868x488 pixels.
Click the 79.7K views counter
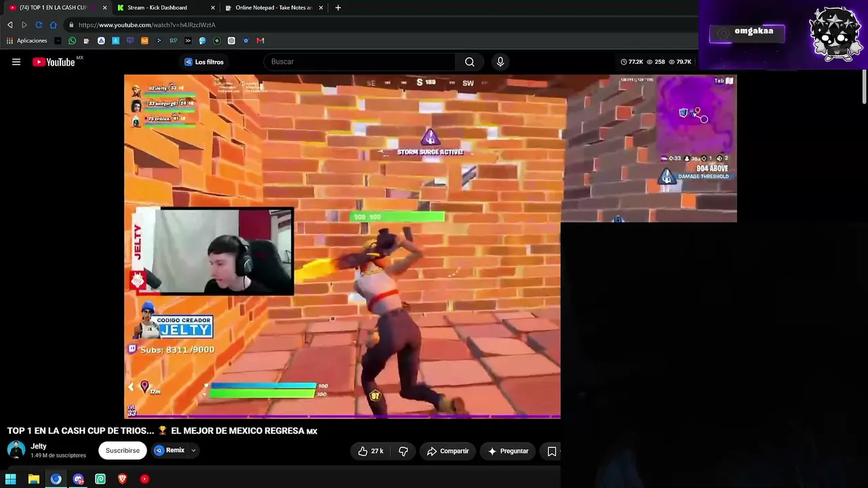[x=680, y=62]
